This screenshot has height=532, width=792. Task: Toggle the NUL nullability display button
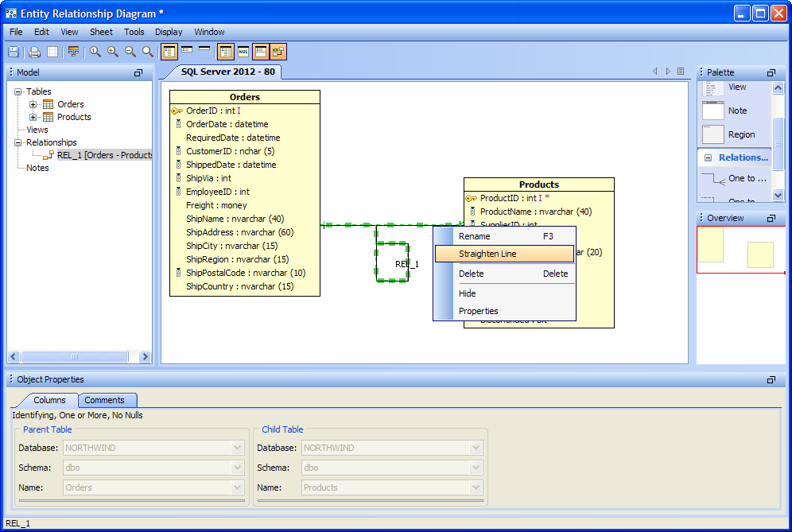pyautogui.click(x=243, y=52)
